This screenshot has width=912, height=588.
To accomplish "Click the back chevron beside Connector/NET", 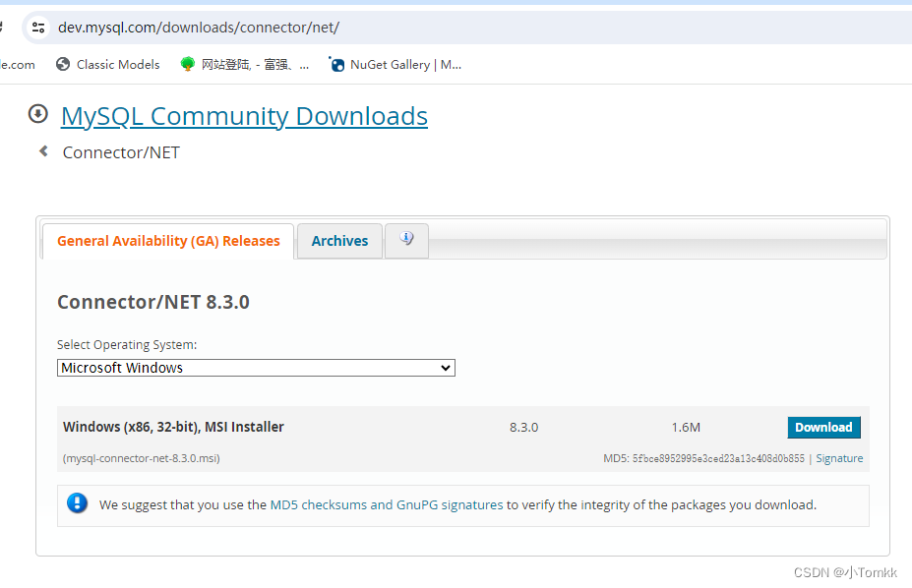I will pyautogui.click(x=43, y=151).
